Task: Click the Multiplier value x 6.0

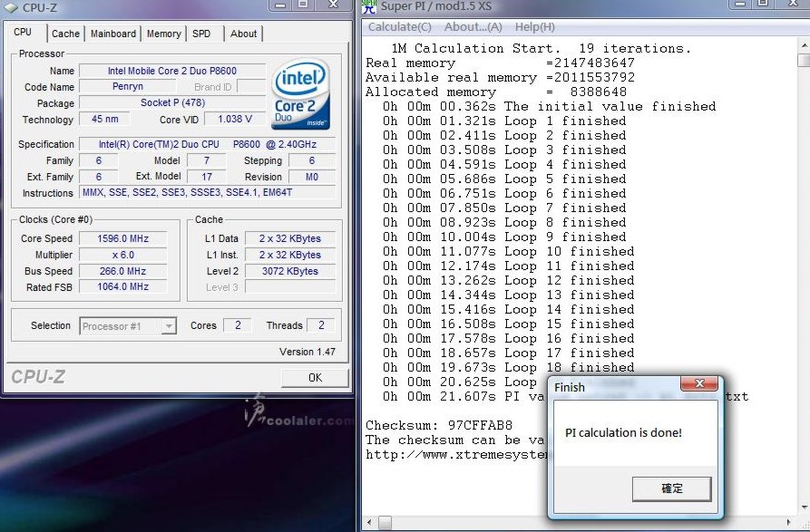Action: 123,255
